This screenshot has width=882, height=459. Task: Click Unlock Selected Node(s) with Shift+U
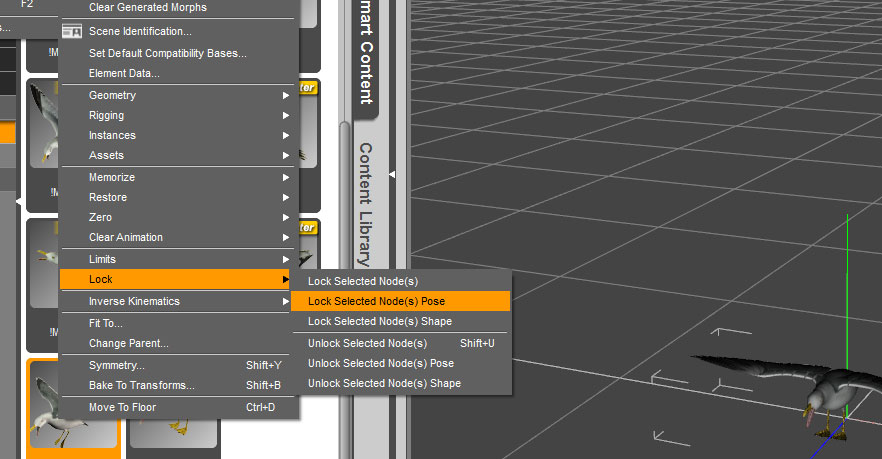coord(400,343)
